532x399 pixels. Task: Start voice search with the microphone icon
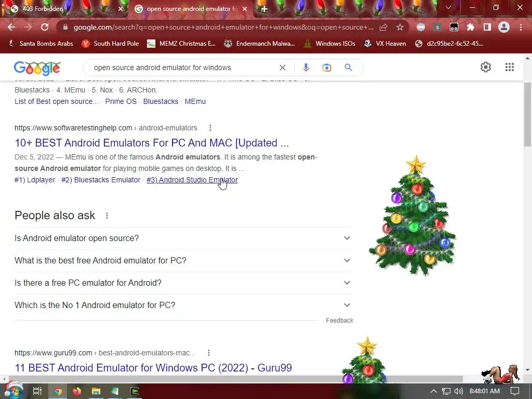(x=305, y=68)
